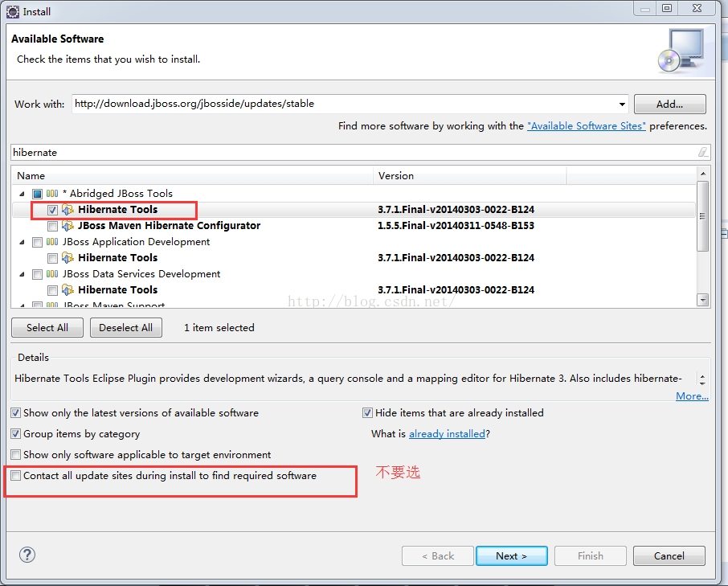Click into the Work with URL field
This screenshot has height=586, width=728.
[350, 104]
